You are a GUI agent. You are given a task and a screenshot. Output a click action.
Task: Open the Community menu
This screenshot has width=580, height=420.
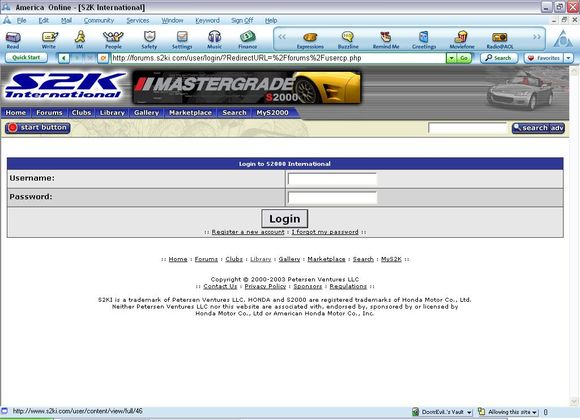coord(99,20)
